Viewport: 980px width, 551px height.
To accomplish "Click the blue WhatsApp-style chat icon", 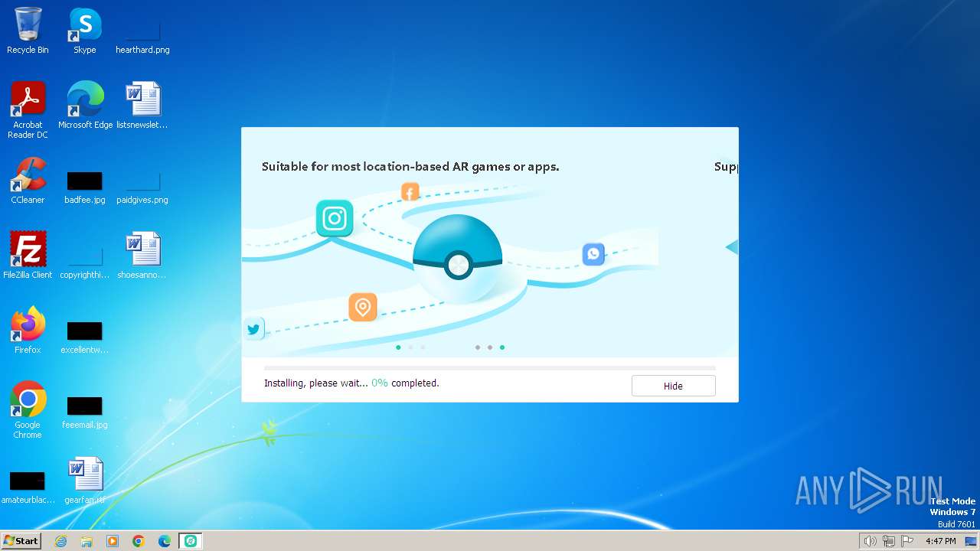I will pos(593,254).
